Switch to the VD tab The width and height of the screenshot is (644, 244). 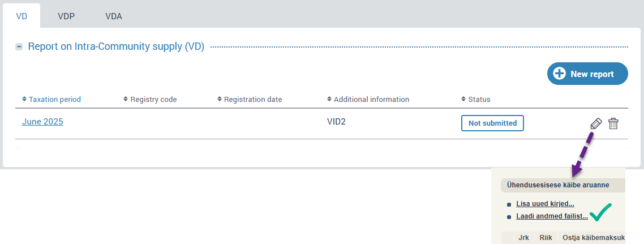(x=22, y=16)
